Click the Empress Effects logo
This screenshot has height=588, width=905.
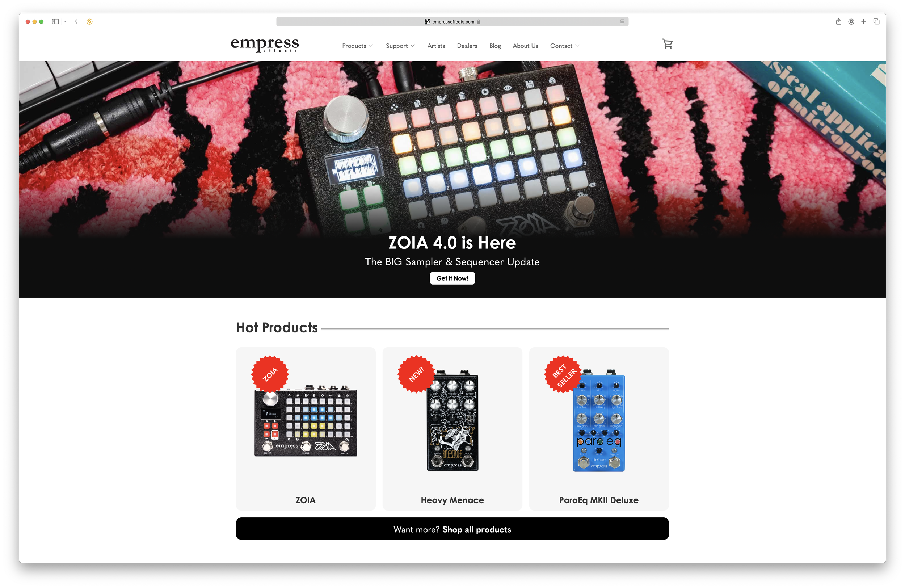[x=265, y=45]
